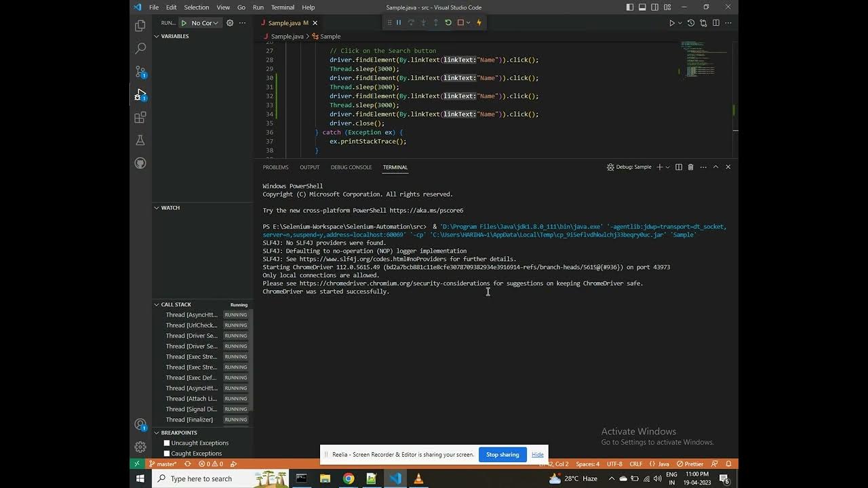The image size is (868, 488).
Task: Open the Selection menu
Action: [197, 7]
